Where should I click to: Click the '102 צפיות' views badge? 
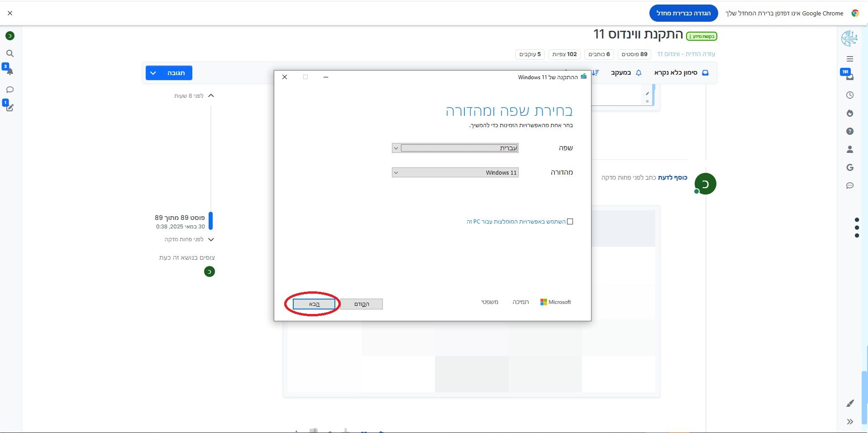point(564,54)
